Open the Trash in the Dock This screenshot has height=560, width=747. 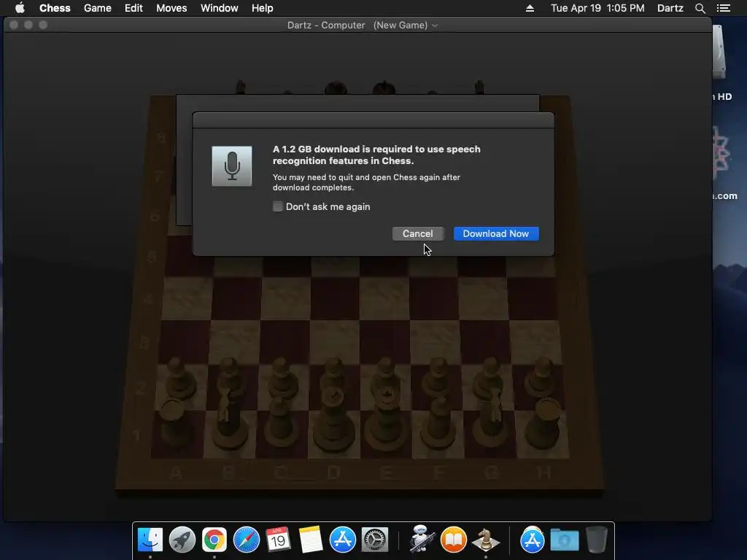click(x=597, y=540)
